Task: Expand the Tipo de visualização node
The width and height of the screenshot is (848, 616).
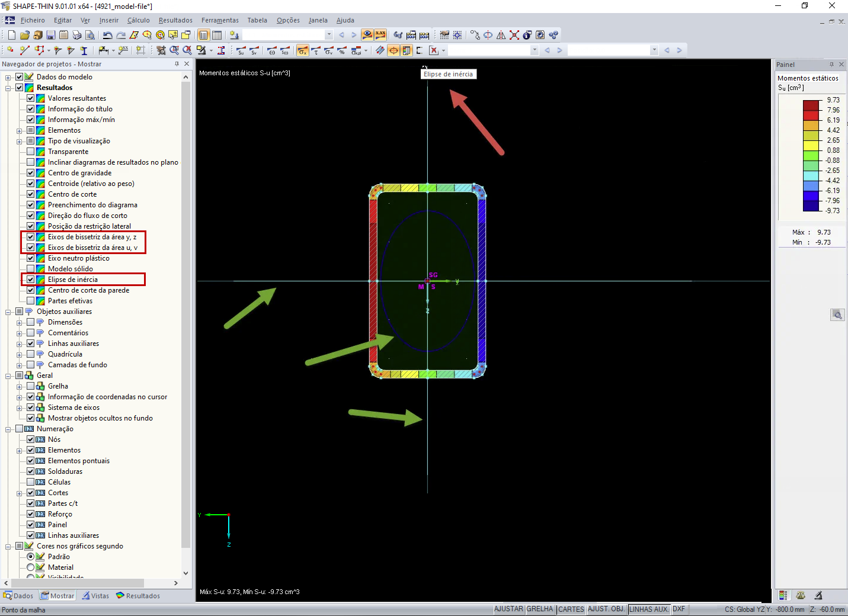Action: [20, 141]
